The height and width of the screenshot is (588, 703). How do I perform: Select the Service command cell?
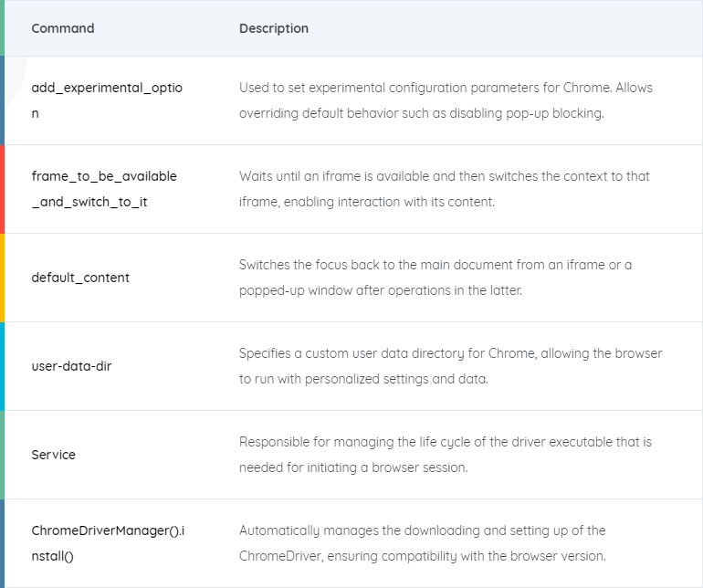click(53, 455)
